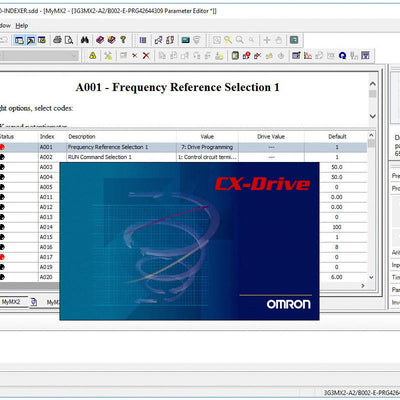This screenshot has height=400, width=400.
Task: Click default value 100 in A014 row
Action: [x=337, y=227]
